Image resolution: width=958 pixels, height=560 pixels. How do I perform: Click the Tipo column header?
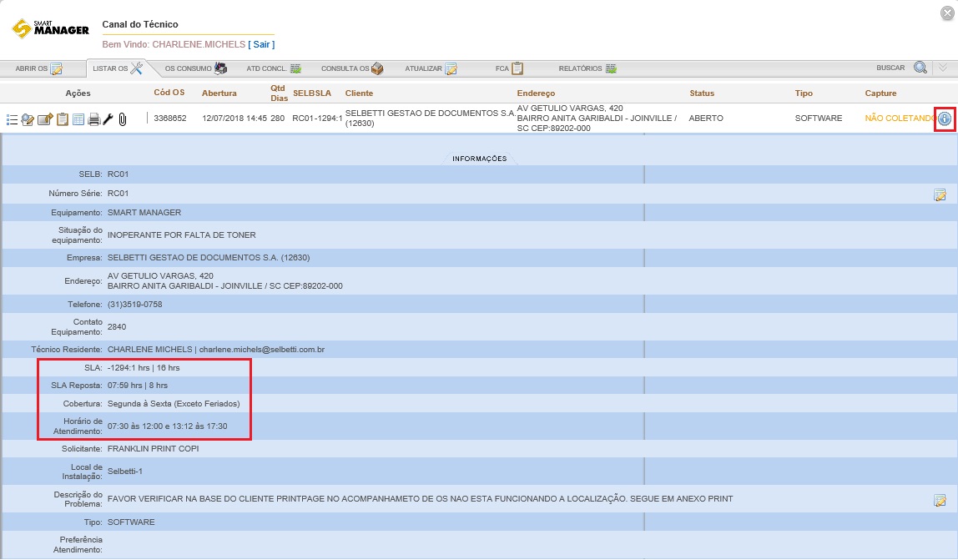click(804, 93)
